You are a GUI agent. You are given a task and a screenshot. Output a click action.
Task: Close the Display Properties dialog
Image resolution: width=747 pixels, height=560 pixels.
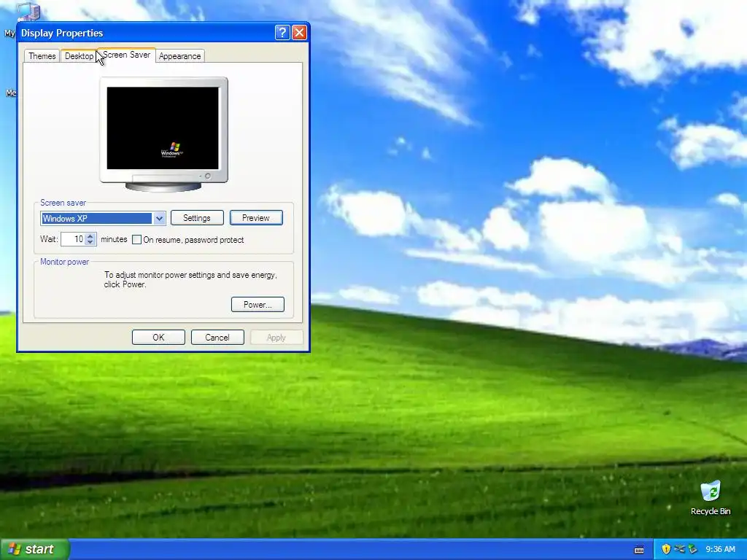pos(299,32)
